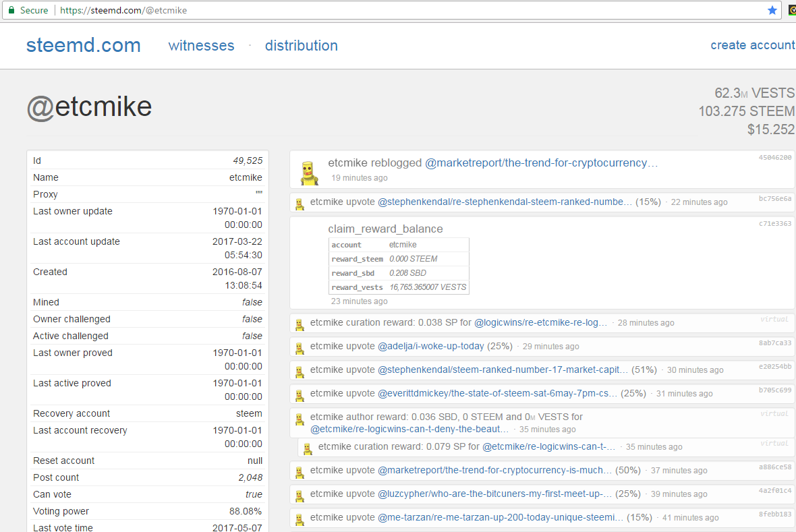The width and height of the screenshot is (796, 532).
Task: Click transaction hash 4a2f01c4
Action: pos(774,490)
